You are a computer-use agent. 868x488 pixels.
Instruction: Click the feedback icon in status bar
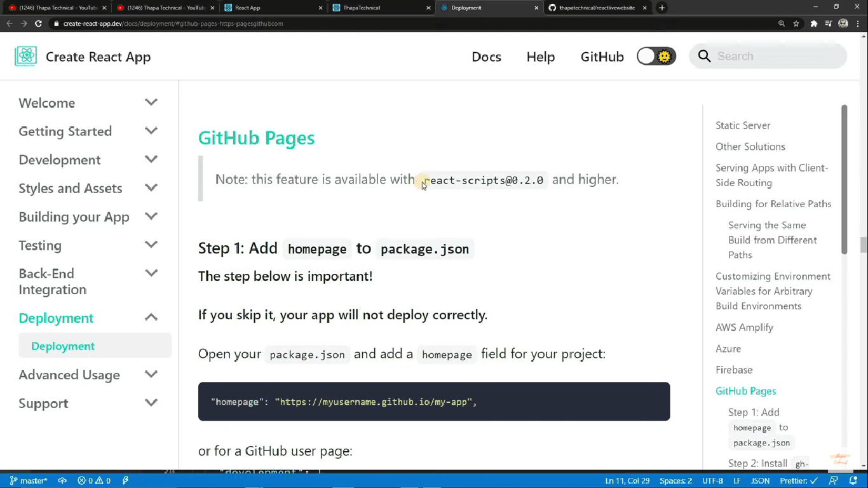point(833,481)
